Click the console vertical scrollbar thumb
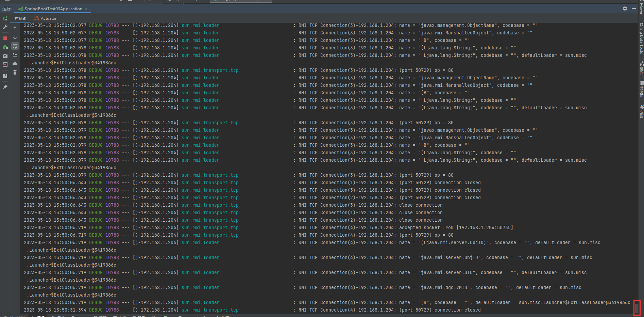 (637, 308)
